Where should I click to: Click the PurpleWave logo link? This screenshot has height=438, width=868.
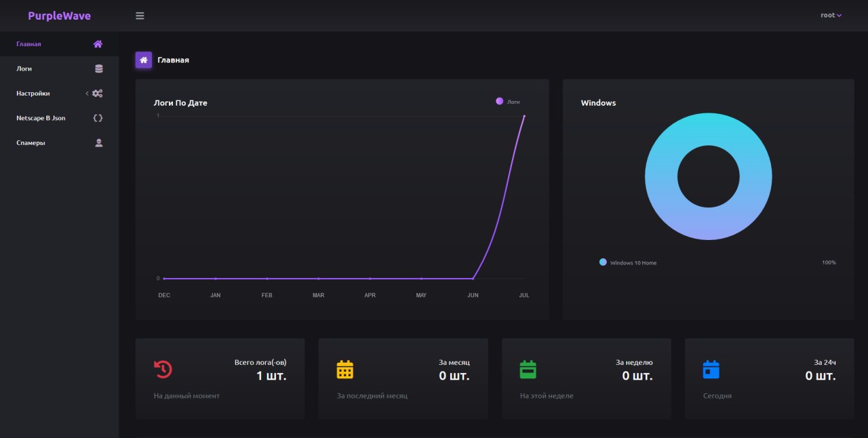coord(59,16)
